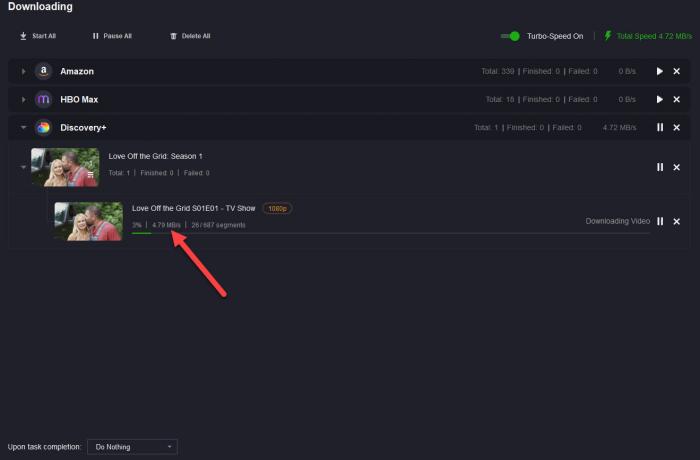Remove the Amazon download group
This screenshot has height=460, width=700.
(677, 72)
